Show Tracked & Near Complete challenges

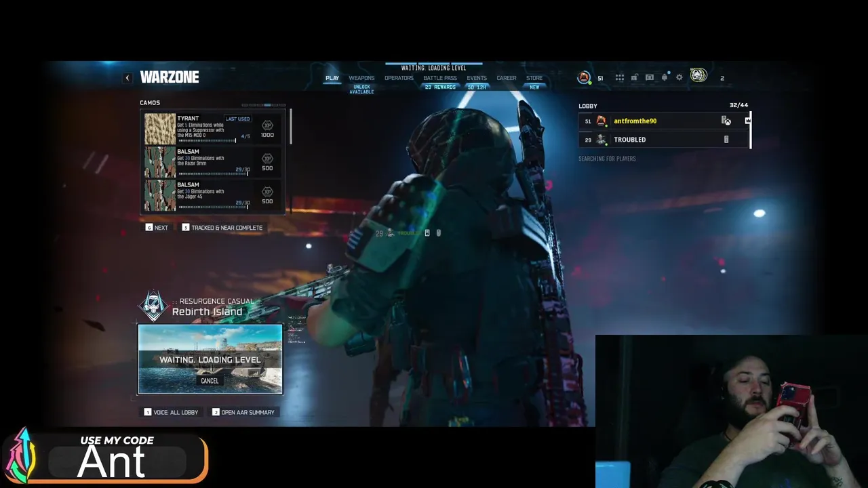222,228
